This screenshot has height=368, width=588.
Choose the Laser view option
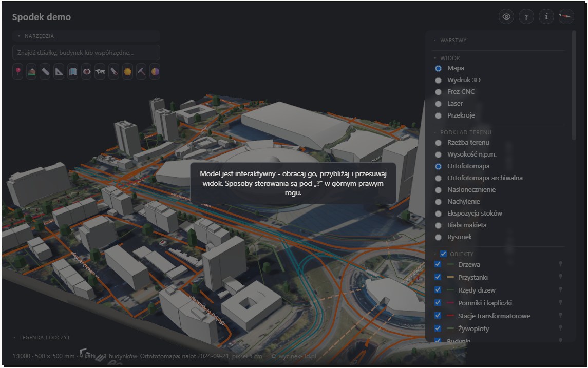click(x=438, y=104)
